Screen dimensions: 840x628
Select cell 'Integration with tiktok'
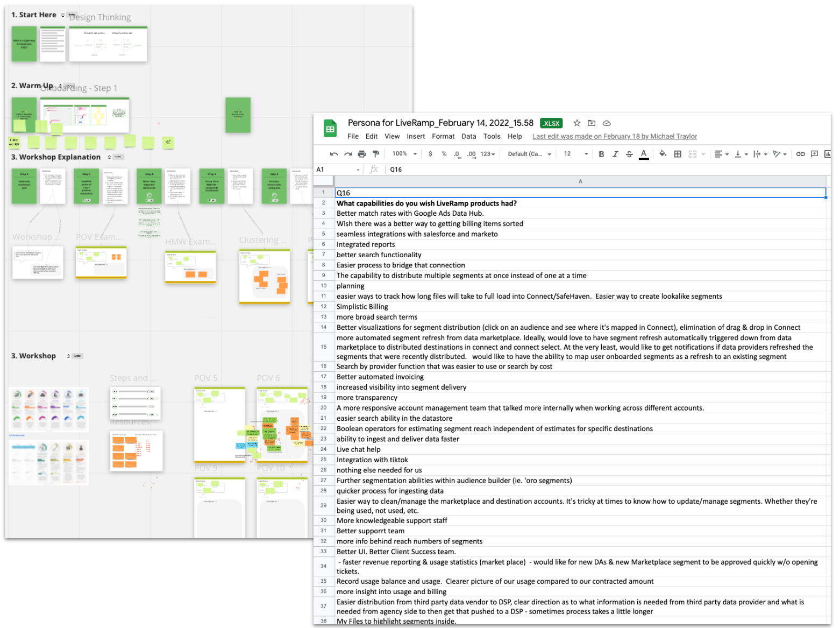(580, 460)
